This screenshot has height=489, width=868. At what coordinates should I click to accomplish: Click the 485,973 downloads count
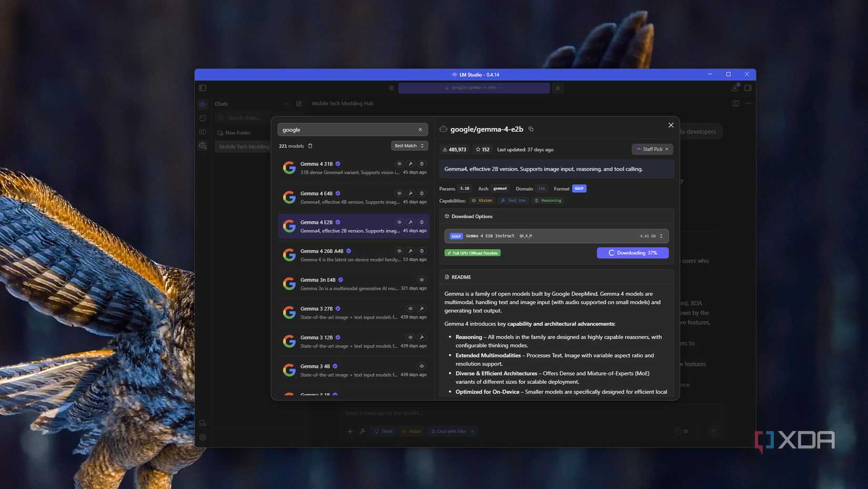click(454, 149)
